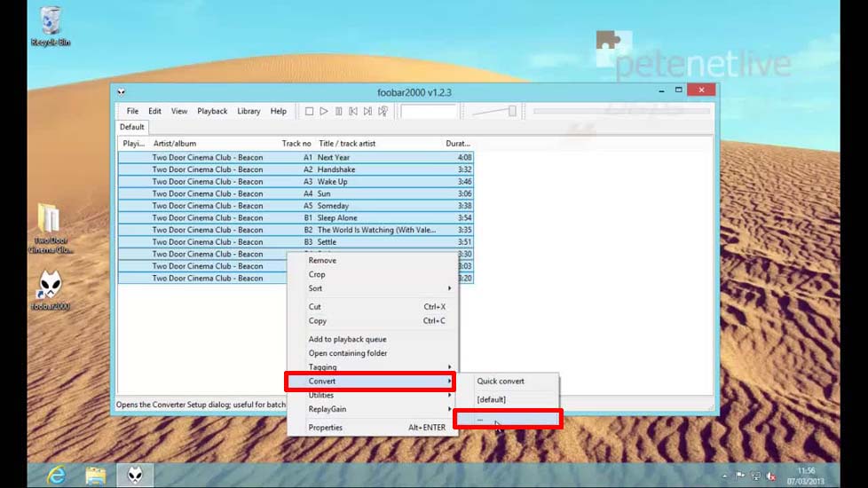Pause playback in the toolbar
The height and width of the screenshot is (488, 868).
click(339, 111)
